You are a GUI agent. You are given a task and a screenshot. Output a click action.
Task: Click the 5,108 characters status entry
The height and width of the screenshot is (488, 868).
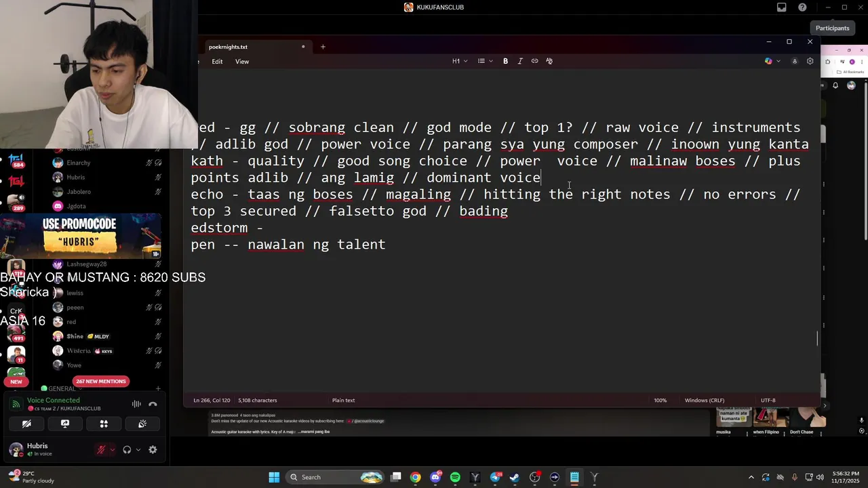click(x=257, y=400)
